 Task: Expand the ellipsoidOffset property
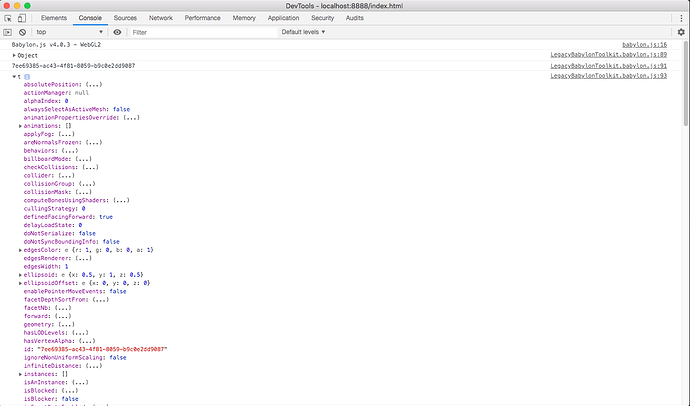(20, 283)
